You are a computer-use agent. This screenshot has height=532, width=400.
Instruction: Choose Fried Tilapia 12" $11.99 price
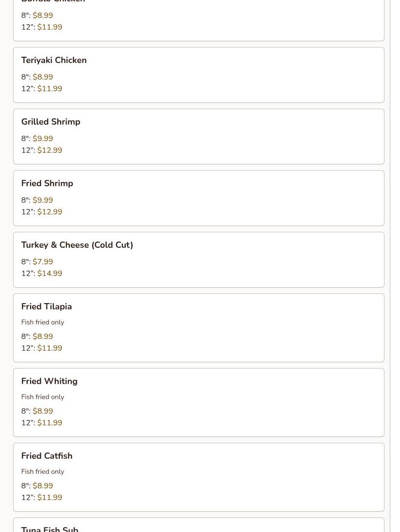[x=42, y=348]
